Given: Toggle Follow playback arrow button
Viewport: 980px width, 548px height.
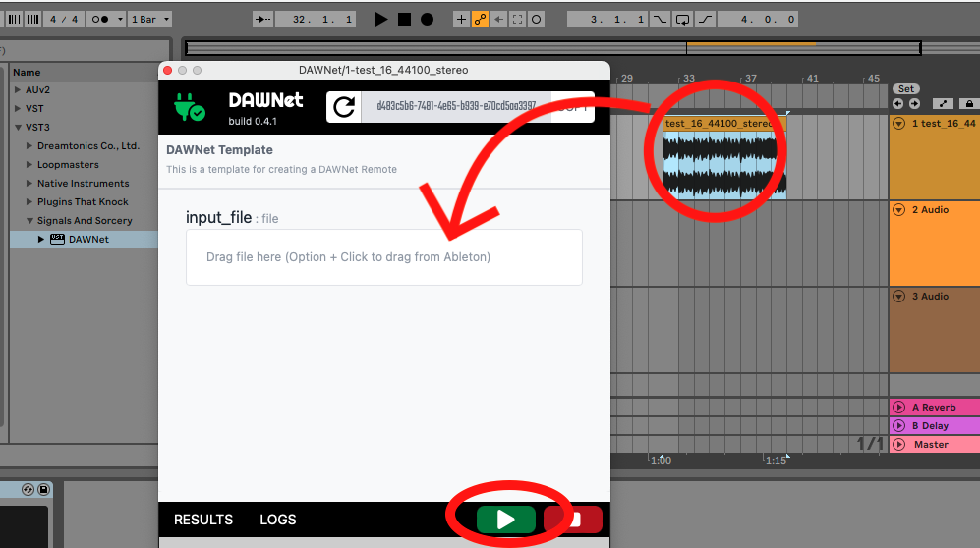Looking at the screenshot, I should click(x=262, y=20).
